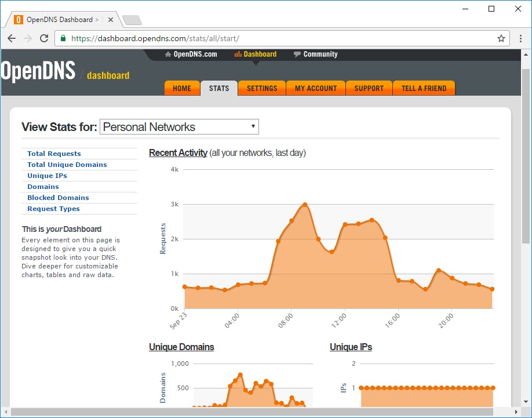Click the green secure padlock icon
The width and height of the screenshot is (532, 418).
[x=63, y=38]
